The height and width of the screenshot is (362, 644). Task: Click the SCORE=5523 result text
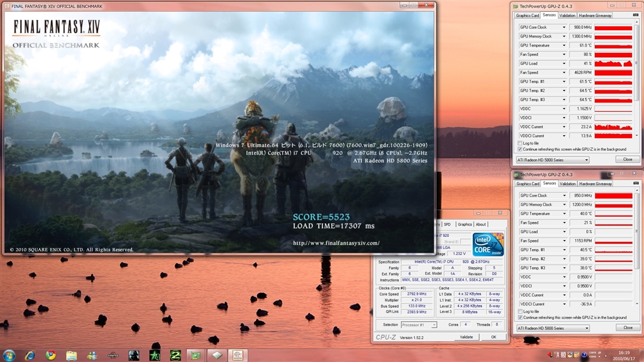[321, 217]
